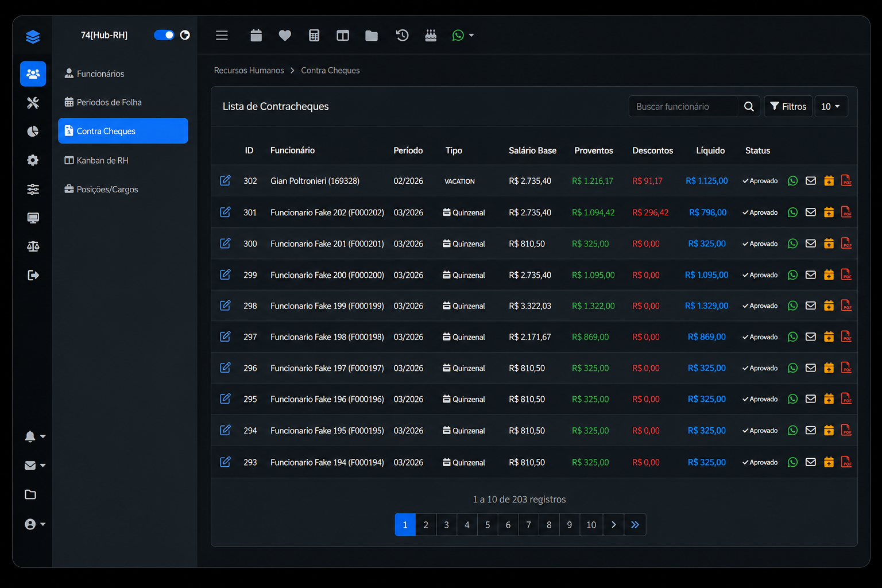Email contracheque for Funcionario Fake 202
882x588 pixels.
pos(810,212)
